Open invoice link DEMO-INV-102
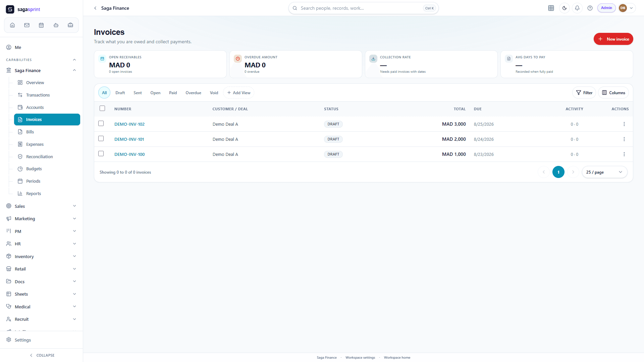 point(129,124)
